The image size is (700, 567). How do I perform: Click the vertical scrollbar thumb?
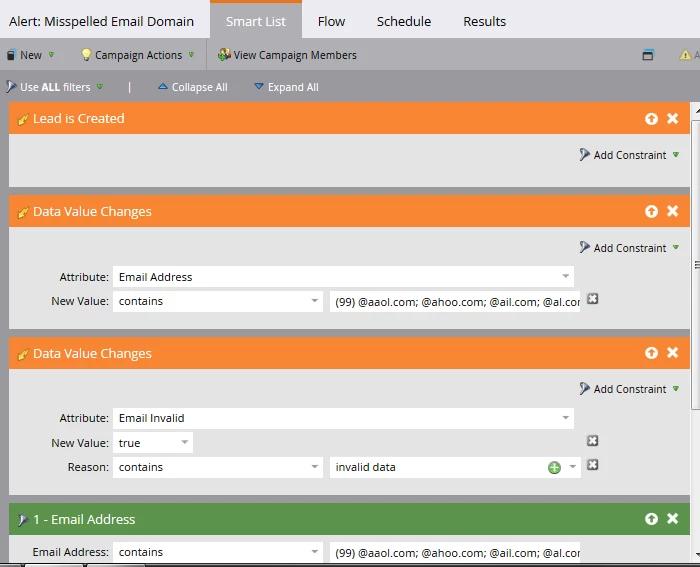click(x=696, y=264)
